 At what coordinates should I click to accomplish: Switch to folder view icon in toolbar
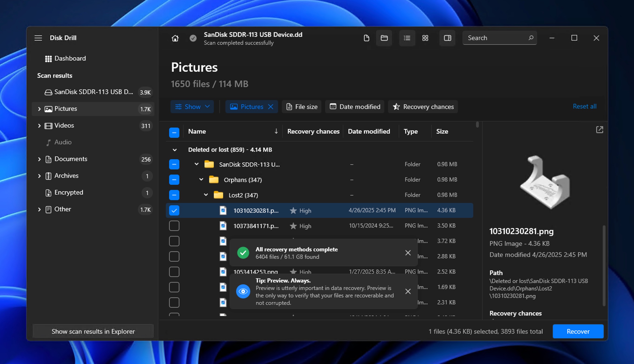coord(384,38)
